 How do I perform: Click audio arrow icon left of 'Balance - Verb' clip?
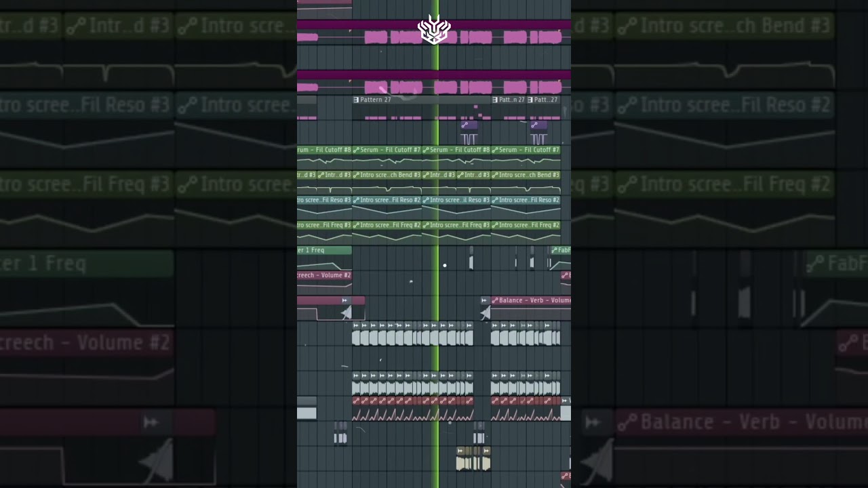[x=485, y=300]
